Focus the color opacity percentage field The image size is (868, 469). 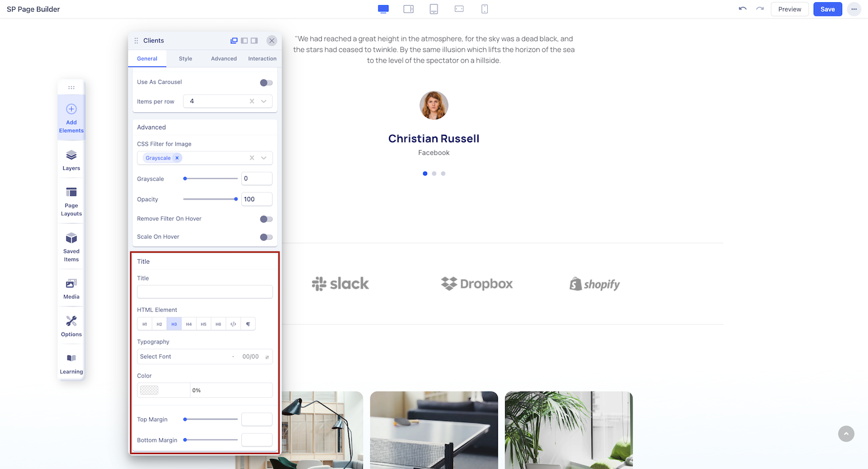click(x=231, y=390)
